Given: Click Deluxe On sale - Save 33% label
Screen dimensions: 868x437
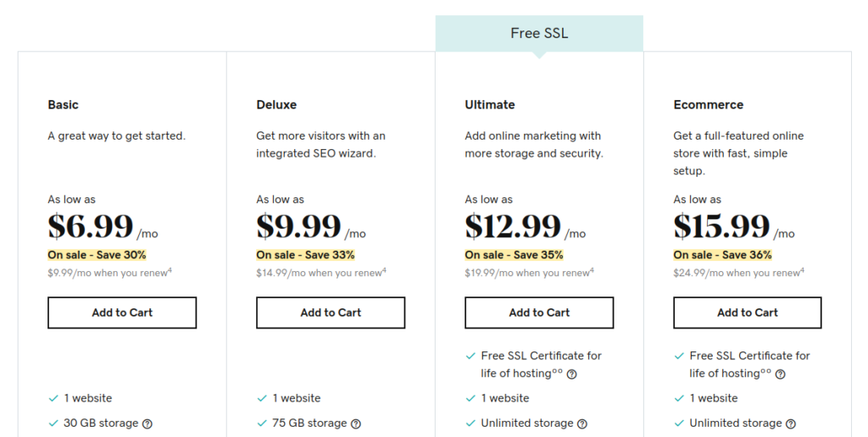Looking at the screenshot, I should (305, 255).
